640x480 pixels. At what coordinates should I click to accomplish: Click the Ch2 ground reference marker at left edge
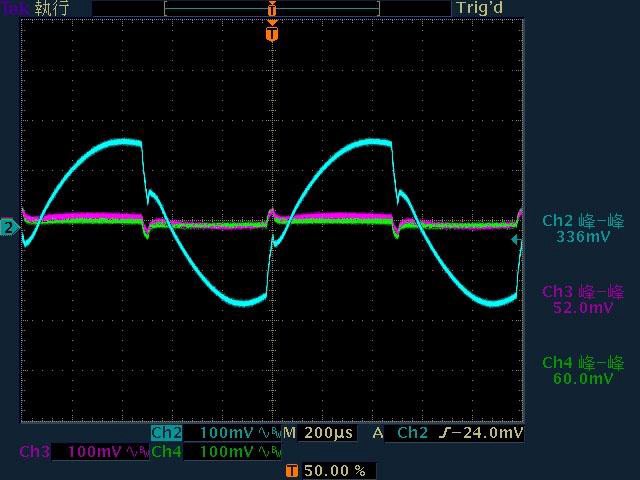coord(9,228)
